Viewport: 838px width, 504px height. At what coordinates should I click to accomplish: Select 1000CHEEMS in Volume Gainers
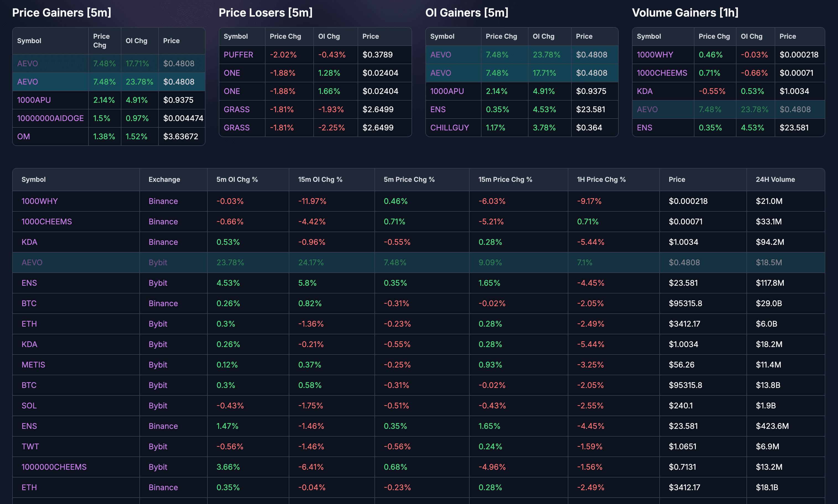662,73
